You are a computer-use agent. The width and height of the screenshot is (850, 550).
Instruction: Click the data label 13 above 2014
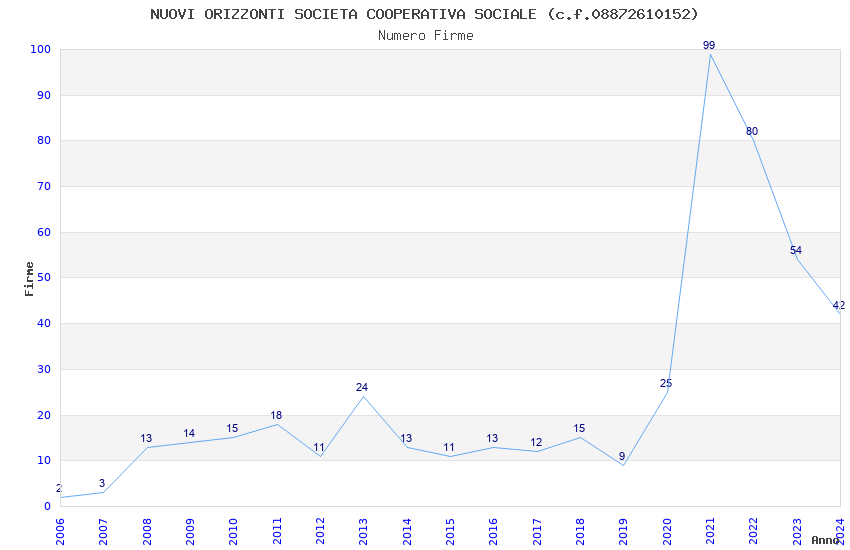pos(405,438)
